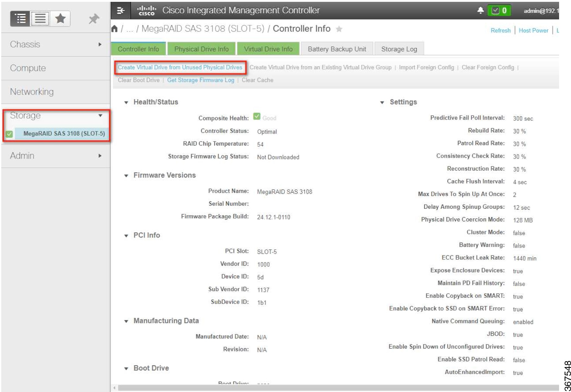Switch to the Virtual Drive Info tab
The height and width of the screenshot is (392, 571).
[x=268, y=49]
